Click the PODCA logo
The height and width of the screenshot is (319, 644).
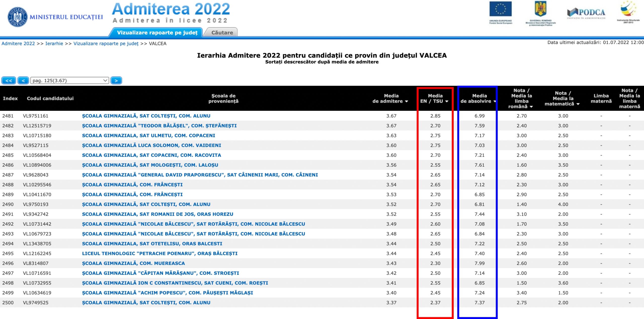coord(586,13)
